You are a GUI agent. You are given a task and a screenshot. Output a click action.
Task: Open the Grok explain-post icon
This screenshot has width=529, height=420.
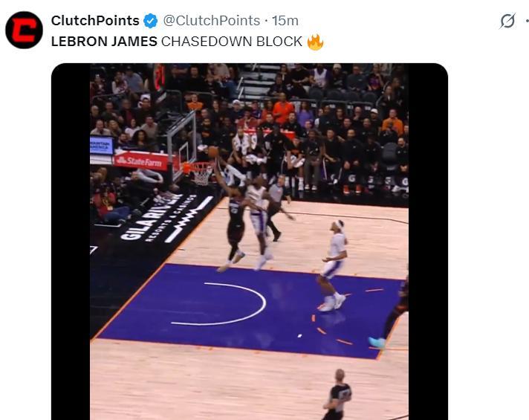pos(507,21)
